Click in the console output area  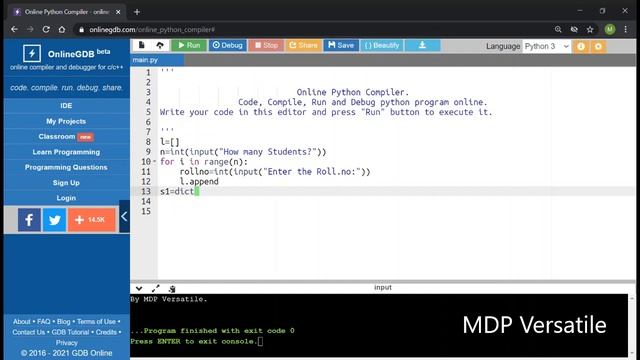(x=379, y=325)
